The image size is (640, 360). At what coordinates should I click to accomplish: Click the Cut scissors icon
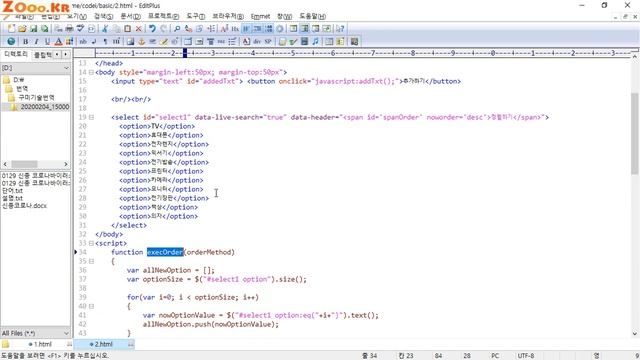click(105, 29)
